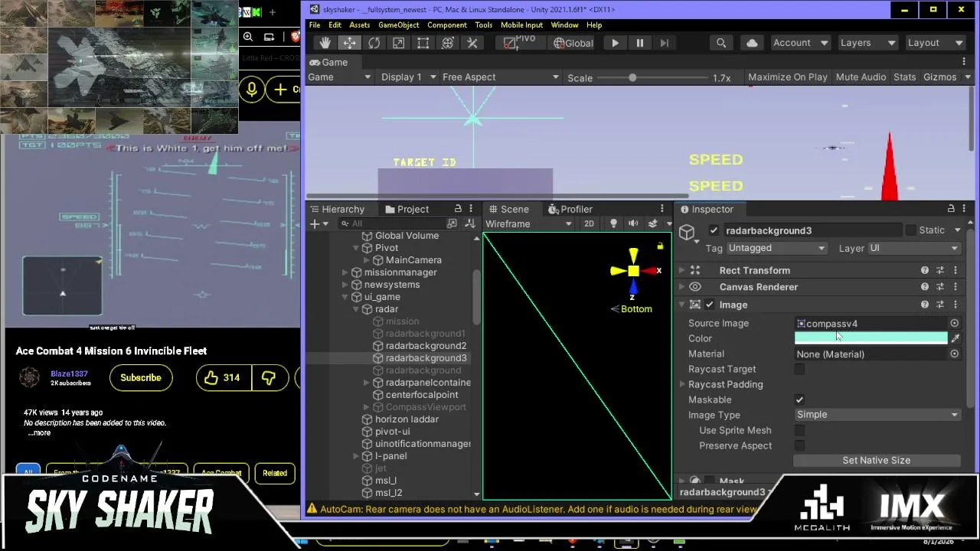Subscribe to Blaze1337 channel
The width and height of the screenshot is (980, 551).
click(141, 377)
